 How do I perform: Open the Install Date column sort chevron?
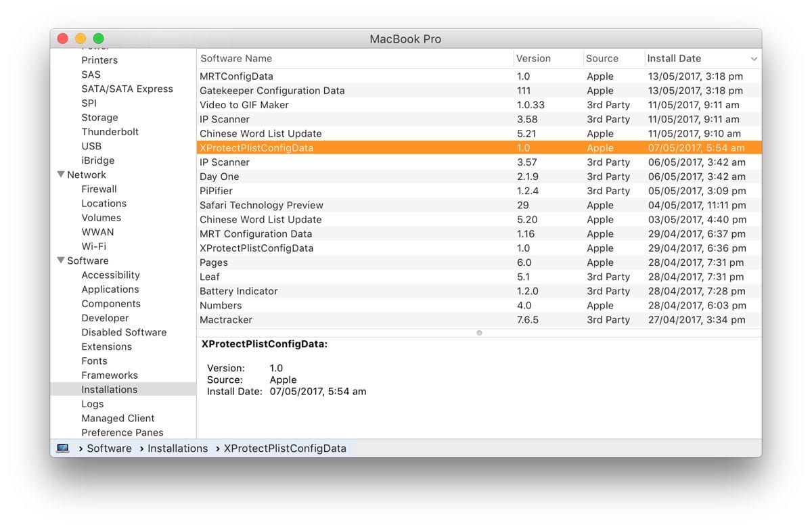755,58
